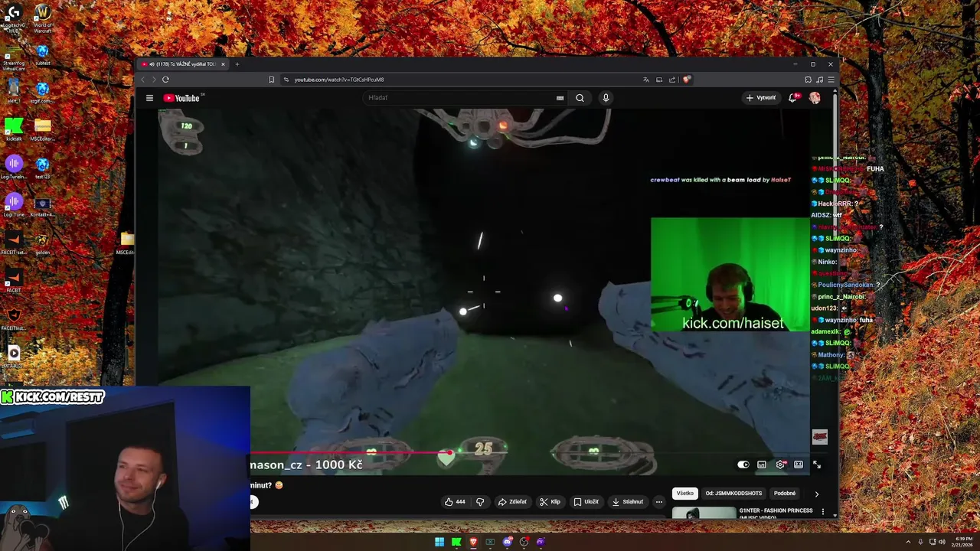980x551 pixels.
Task: Open more actions three-dot menu under video
Action: click(x=658, y=502)
